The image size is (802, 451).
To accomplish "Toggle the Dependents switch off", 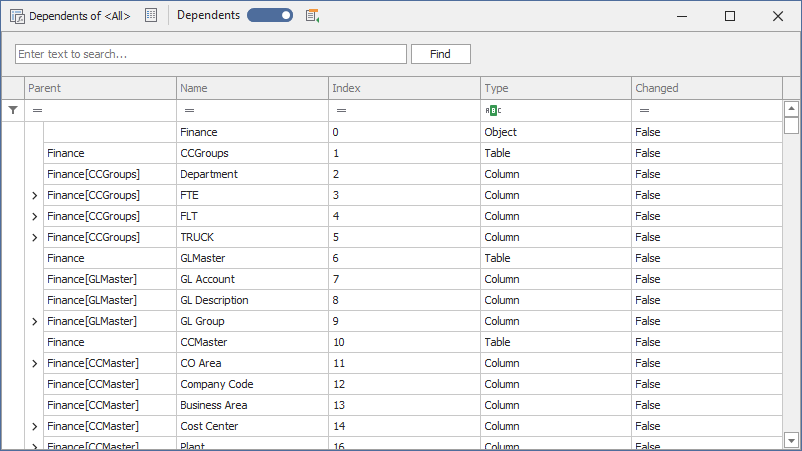I will coord(270,16).
